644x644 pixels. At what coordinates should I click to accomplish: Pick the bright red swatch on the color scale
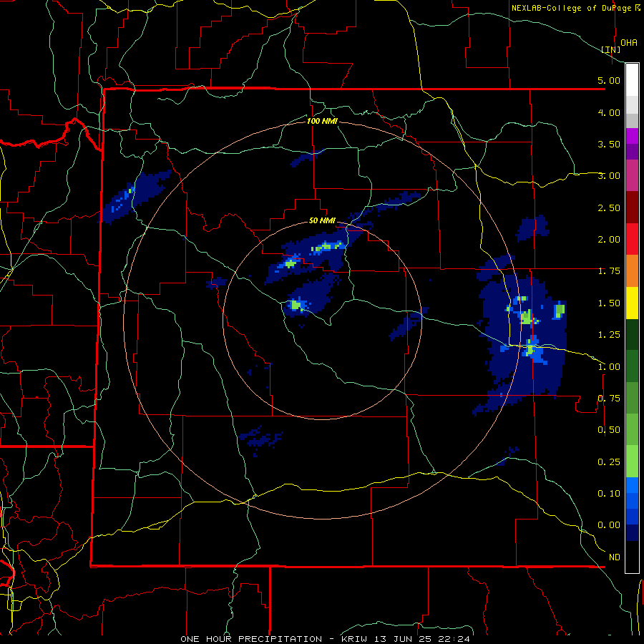[632, 240]
